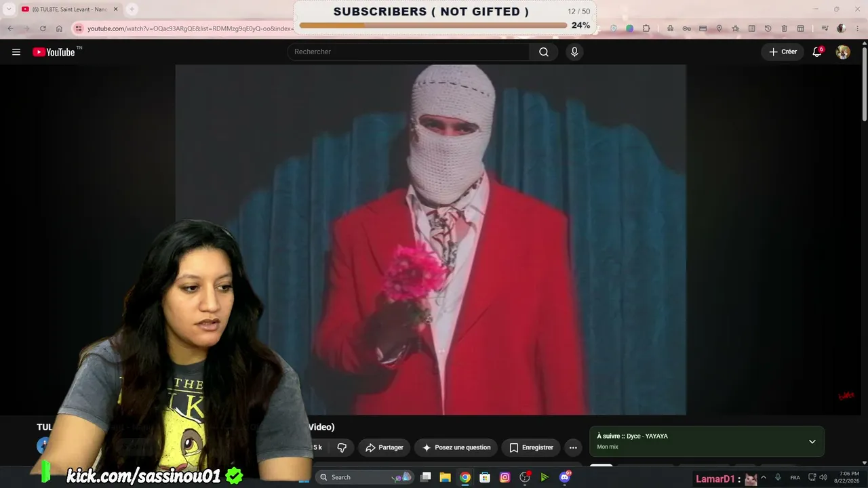This screenshot has width=868, height=488.
Task: Open more actions ellipsis under video
Action: click(573, 447)
